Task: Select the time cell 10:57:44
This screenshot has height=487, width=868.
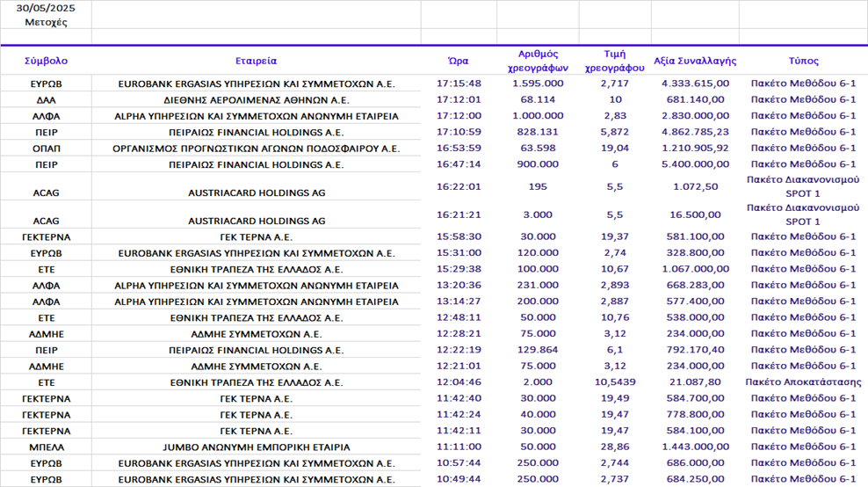Action: pyautogui.click(x=459, y=462)
